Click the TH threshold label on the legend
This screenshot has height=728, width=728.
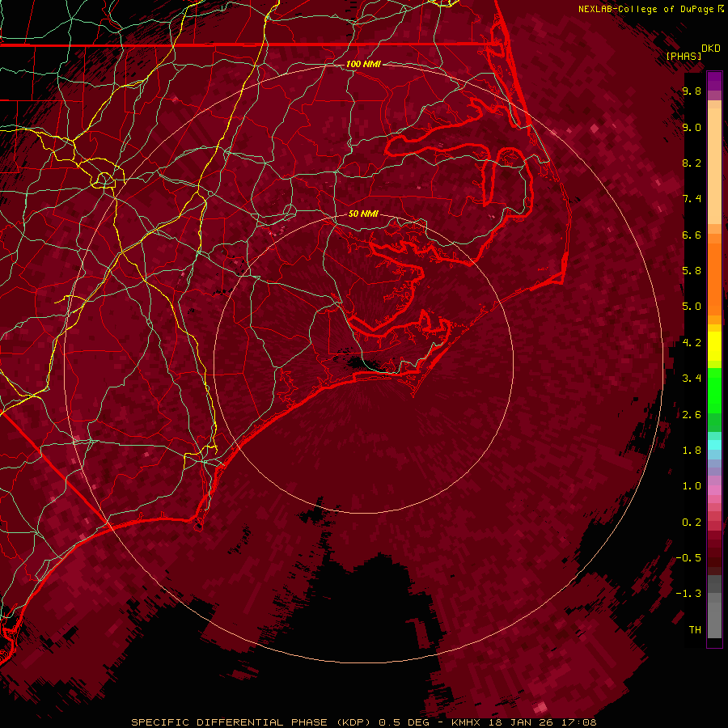tap(695, 630)
